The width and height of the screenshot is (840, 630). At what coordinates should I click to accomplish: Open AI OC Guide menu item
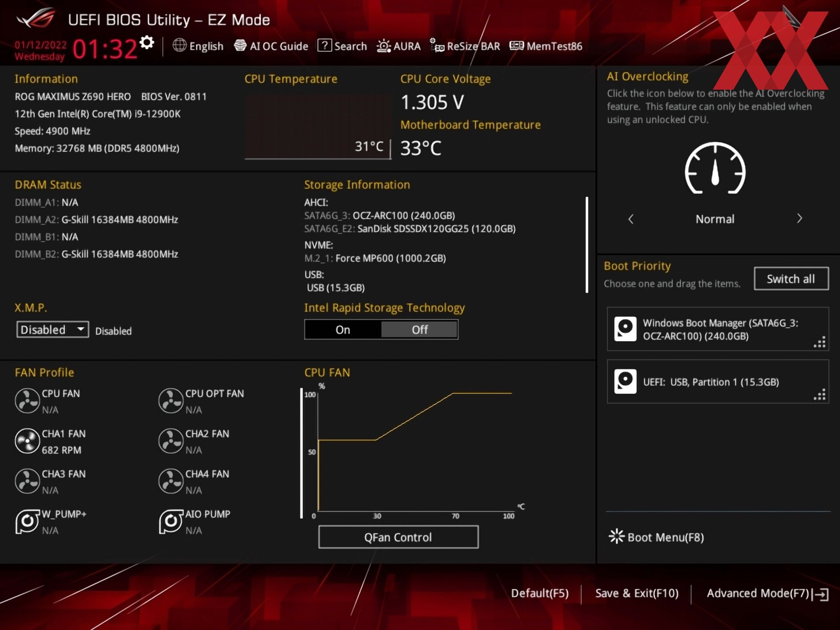tap(271, 46)
